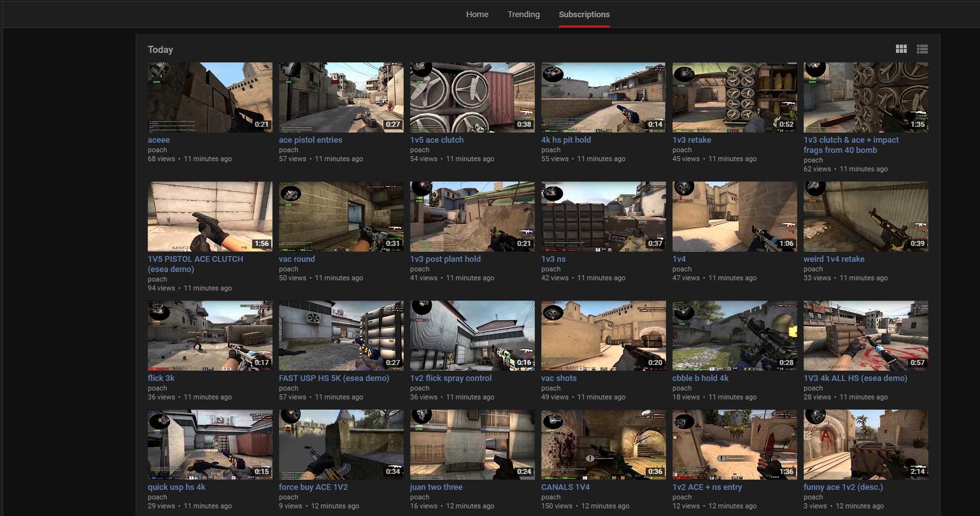980x516 pixels.
Task: Switch to list view layout
Action: [x=922, y=49]
